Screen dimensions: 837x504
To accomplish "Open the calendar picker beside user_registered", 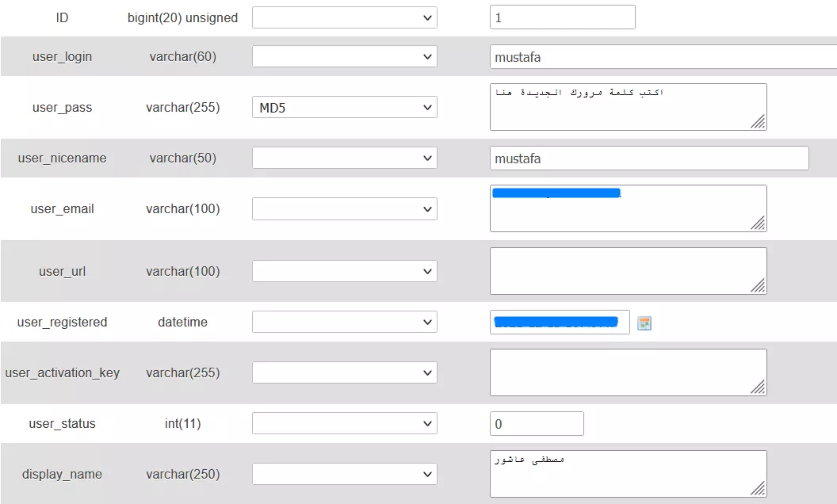I will click(644, 323).
